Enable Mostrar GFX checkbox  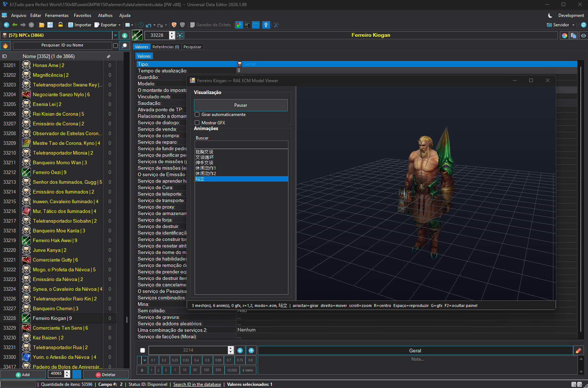(x=197, y=123)
